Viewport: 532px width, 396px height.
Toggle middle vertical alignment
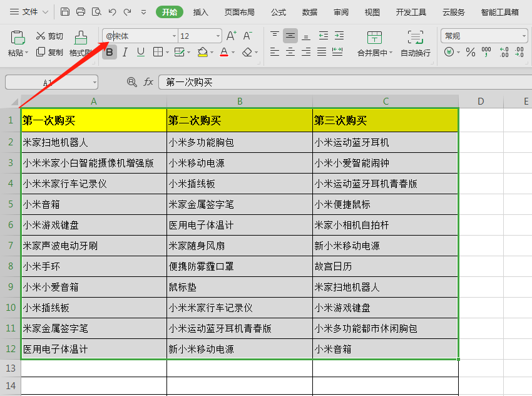coord(290,35)
